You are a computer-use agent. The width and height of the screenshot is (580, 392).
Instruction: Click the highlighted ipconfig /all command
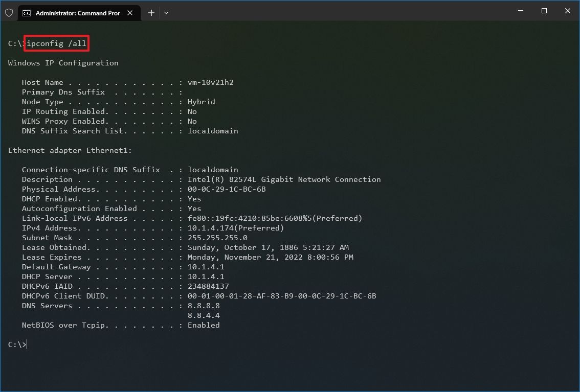(x=56, y=43)
